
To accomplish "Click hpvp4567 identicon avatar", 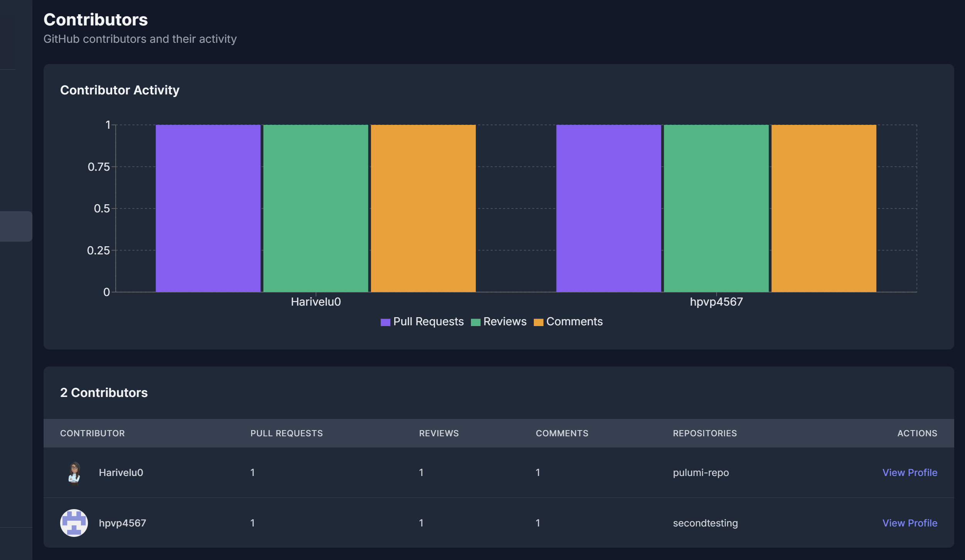I will tap(74, 523).
